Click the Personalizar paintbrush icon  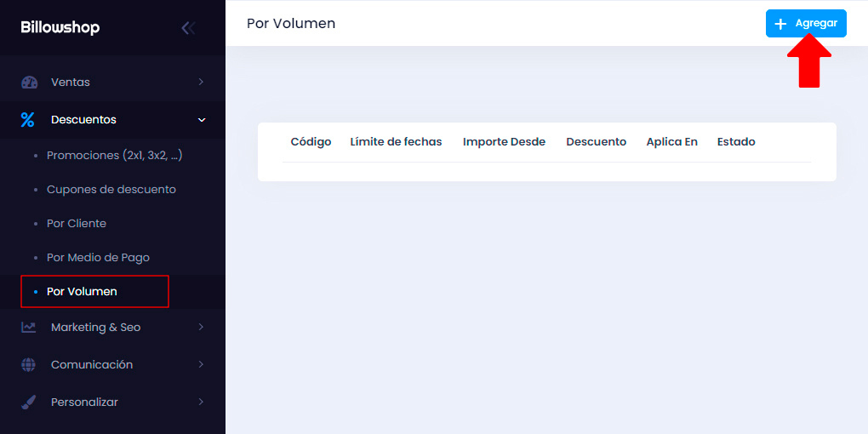pos(30,403)
